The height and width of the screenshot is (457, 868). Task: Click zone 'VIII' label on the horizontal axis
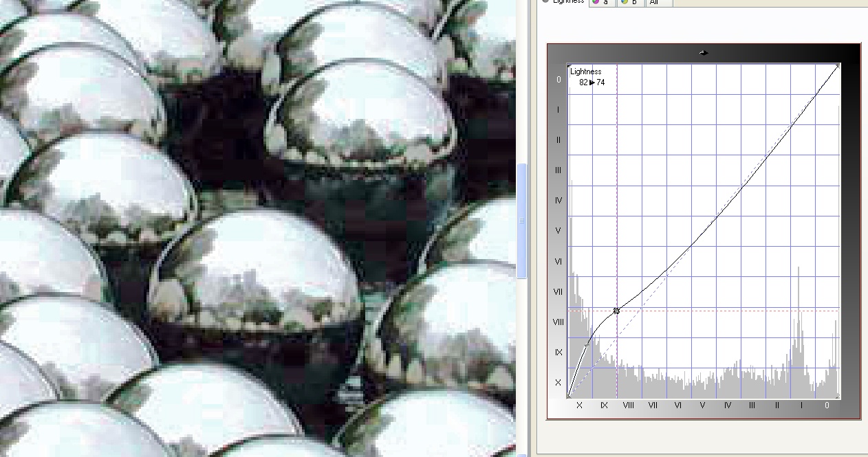628,405
